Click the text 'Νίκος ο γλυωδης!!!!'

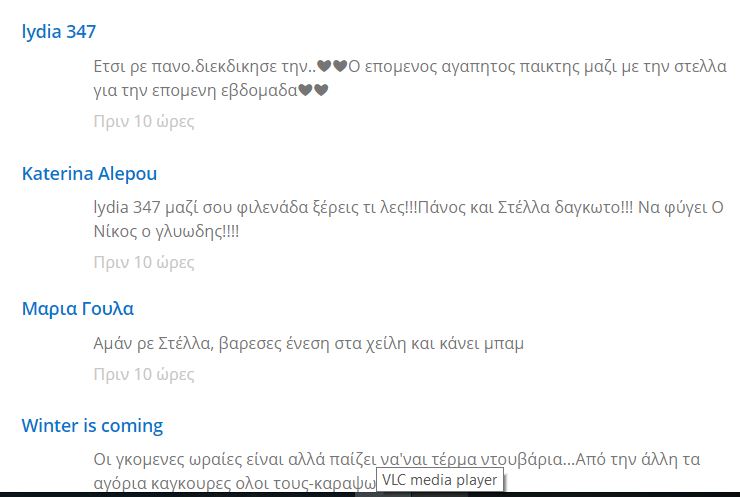[166, 231]
